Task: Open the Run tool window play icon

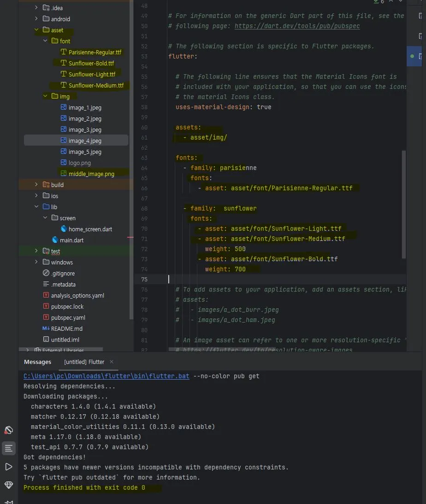Action: coord(9,467)
